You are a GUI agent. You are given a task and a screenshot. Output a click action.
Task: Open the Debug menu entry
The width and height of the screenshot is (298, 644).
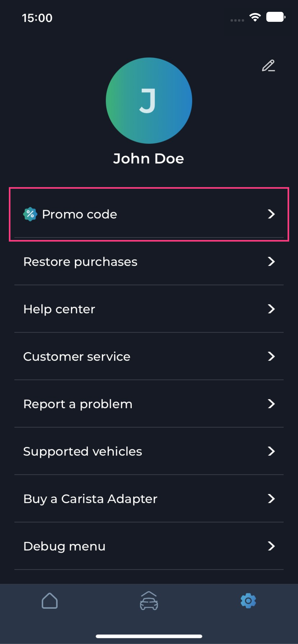149,546
